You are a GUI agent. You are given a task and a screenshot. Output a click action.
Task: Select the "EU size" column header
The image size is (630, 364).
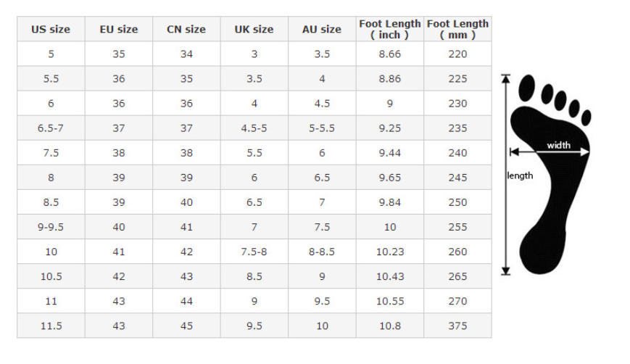(118, 30)
